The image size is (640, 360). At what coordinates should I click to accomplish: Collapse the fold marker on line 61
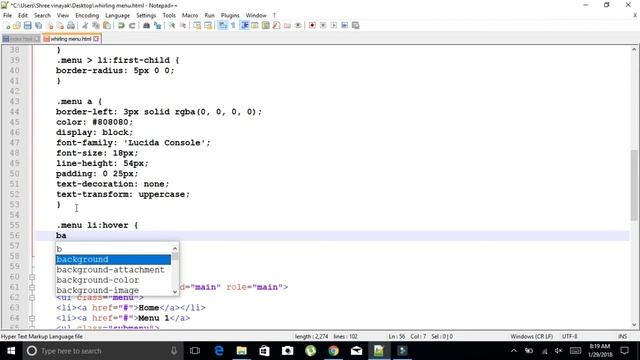click(32, 287)
